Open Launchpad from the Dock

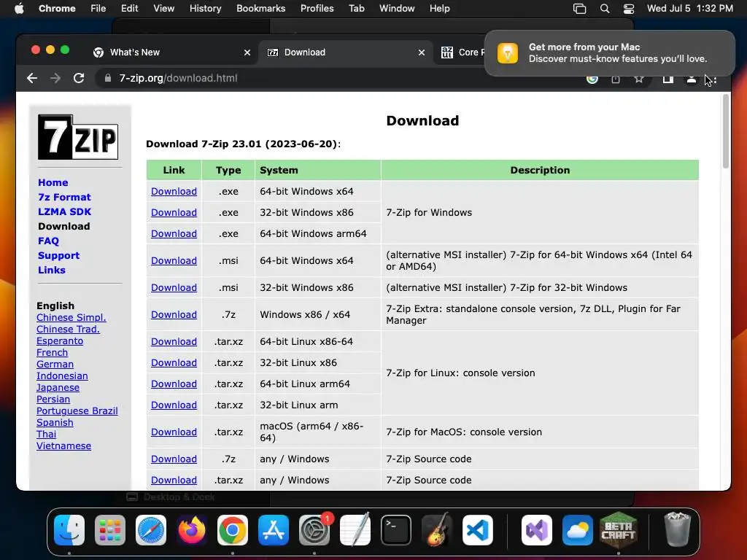110,530
